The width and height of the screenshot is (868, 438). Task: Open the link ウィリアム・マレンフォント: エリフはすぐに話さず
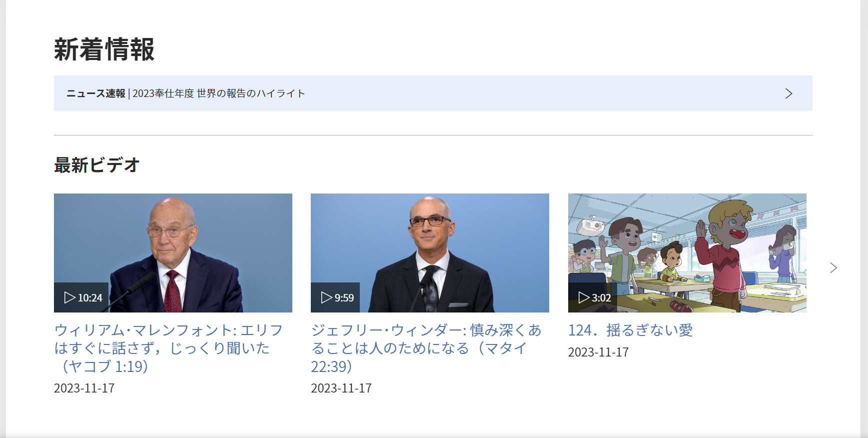pyautogui.click(x=169, y=348)
